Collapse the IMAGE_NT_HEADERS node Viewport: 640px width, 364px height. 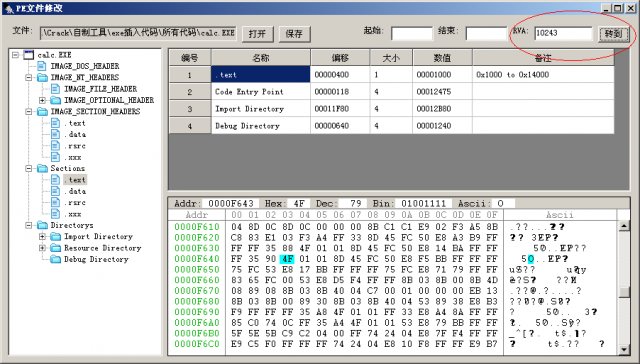(x=29, y=78)
